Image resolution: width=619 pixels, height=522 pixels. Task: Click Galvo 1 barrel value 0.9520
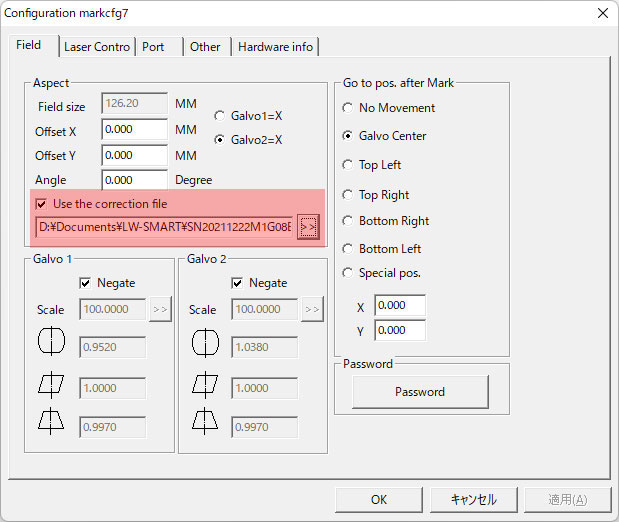[113, 347]
